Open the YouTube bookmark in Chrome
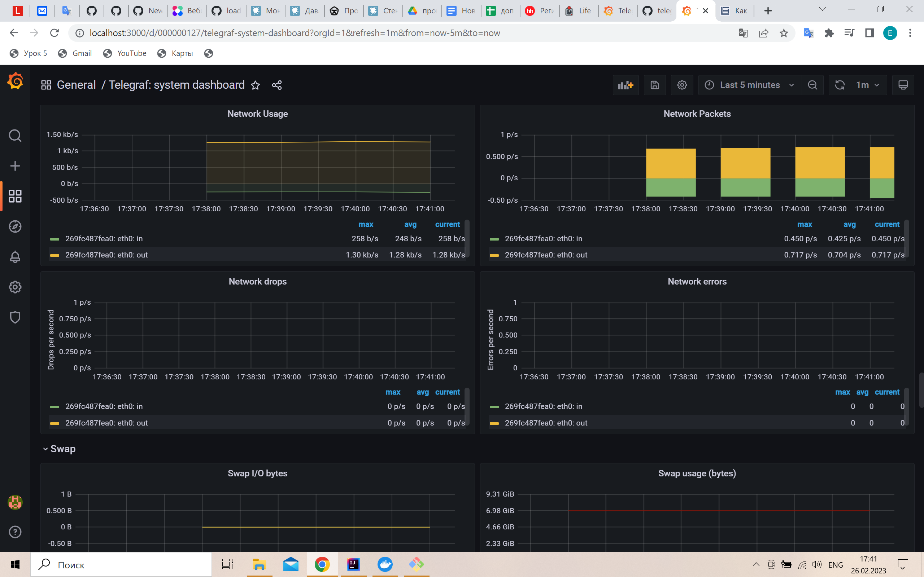Viewport: 924px width, 577px height. [x=125, y=53]
